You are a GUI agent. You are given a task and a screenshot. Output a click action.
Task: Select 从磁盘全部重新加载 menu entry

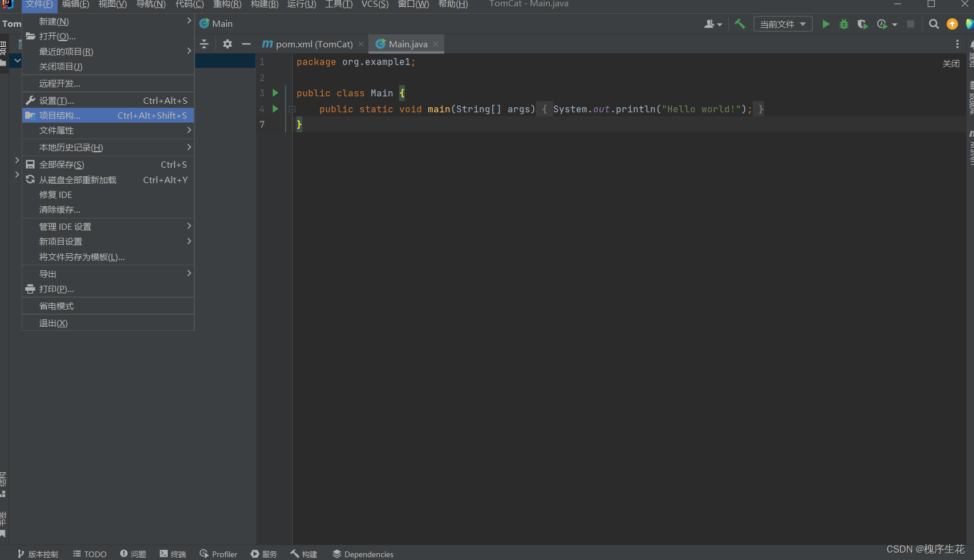tap(108, 180)
